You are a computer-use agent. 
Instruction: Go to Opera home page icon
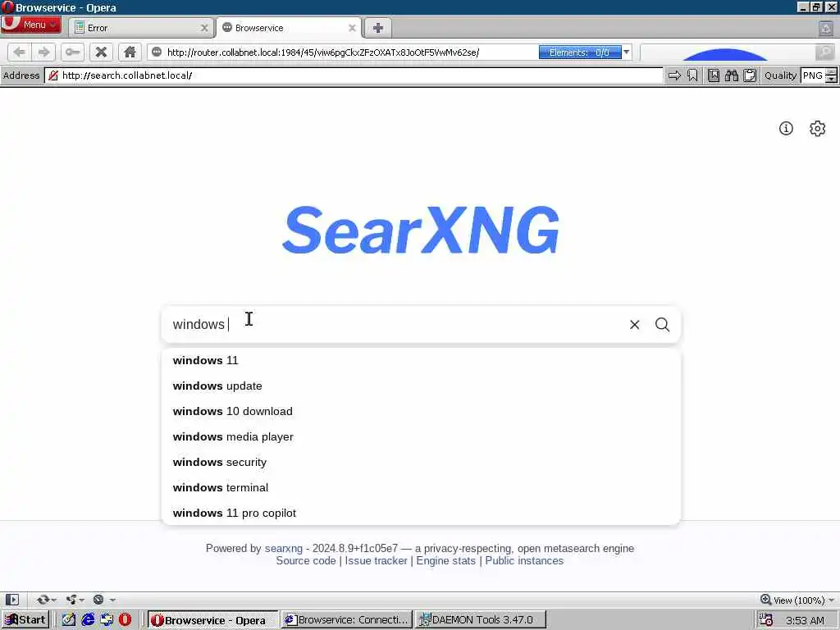pyautogui.click(x=130, y=52)
